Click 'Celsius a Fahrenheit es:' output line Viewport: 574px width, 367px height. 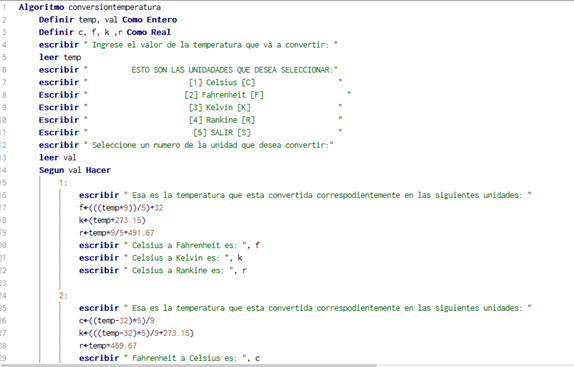[x=169, y=245]
